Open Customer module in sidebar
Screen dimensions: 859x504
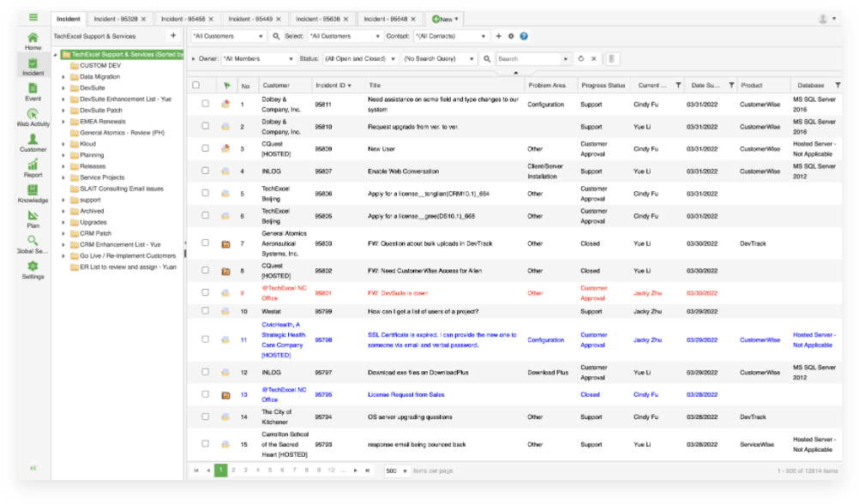click(33, 143)
